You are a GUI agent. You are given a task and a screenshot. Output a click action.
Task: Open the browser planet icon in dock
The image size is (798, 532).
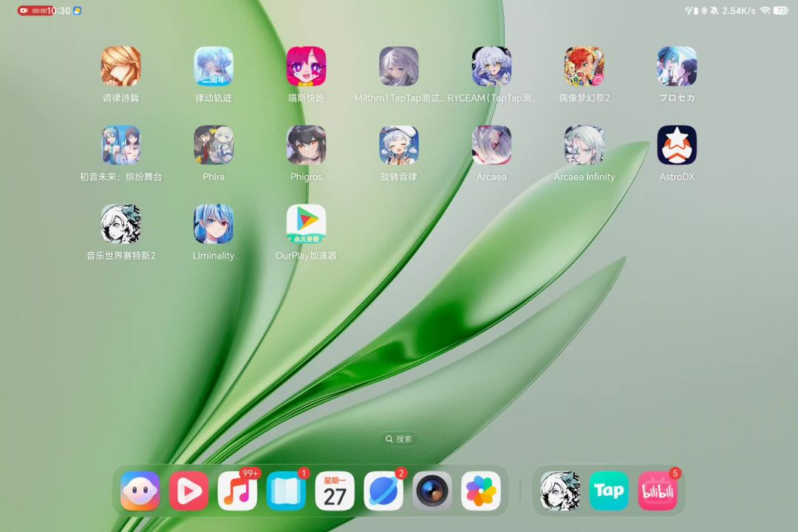pos(383,491)
